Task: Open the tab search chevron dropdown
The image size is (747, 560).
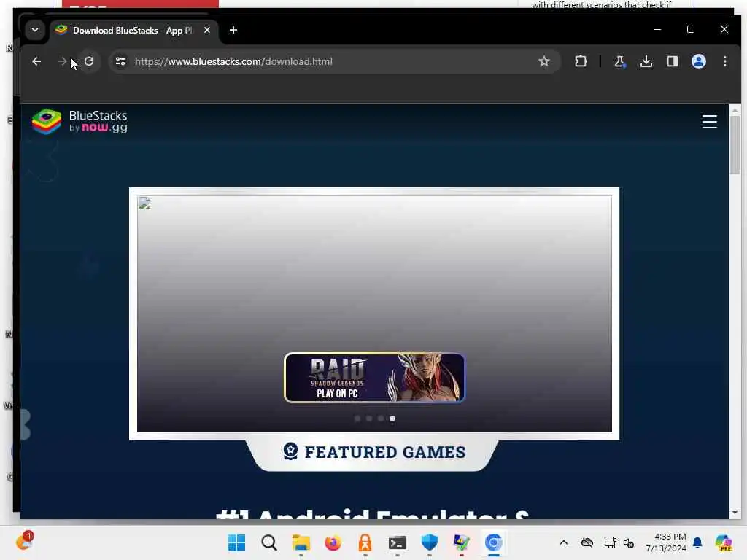Action: click(x=35, y=30)
